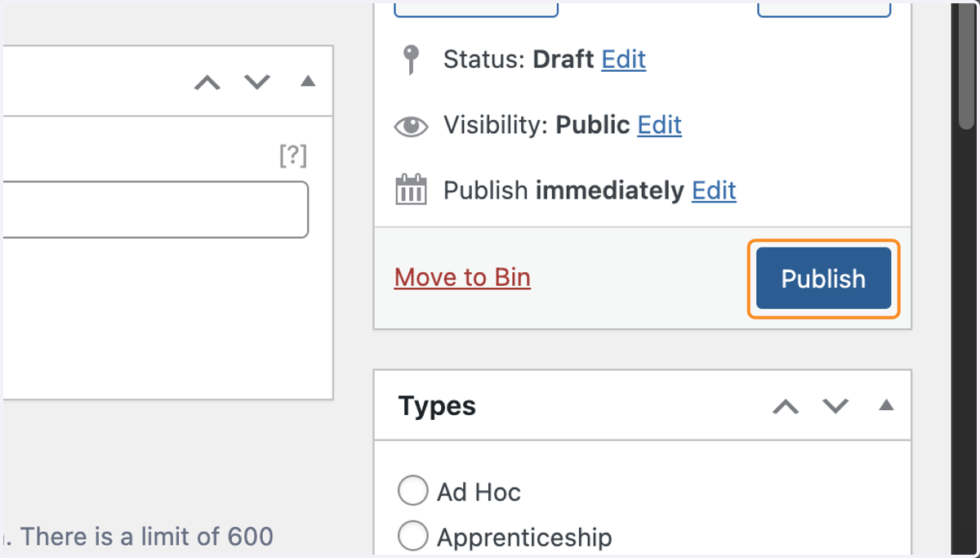Viewport: 980px width, 558px height.
Task: Click the Apprenticeship label
Action: [x=524, y=538]
